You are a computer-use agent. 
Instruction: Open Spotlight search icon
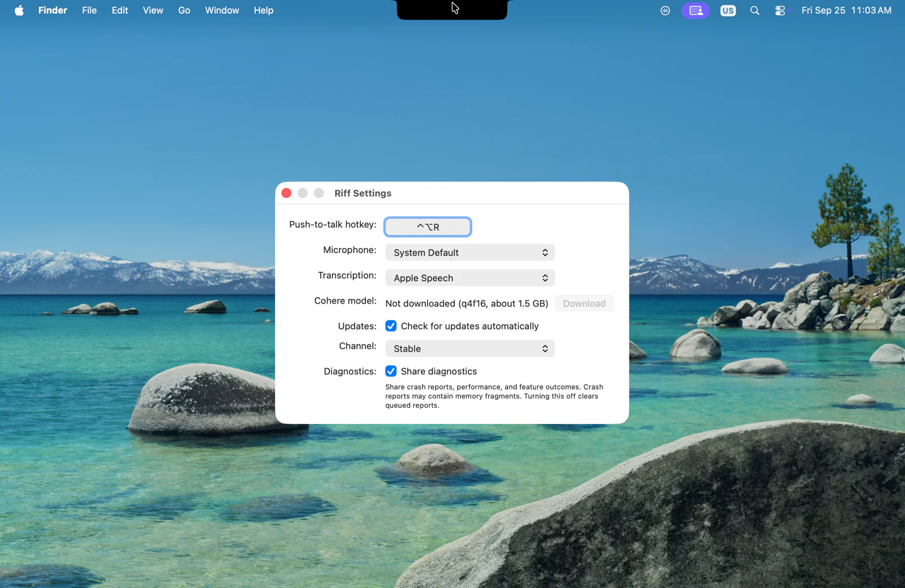pyautogui.click(x=755, y=11)
